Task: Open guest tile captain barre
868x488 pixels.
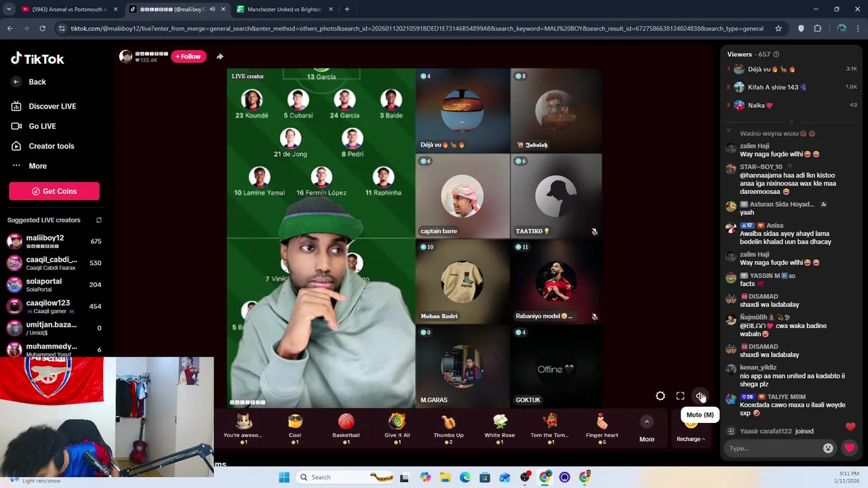Action: 462,196
